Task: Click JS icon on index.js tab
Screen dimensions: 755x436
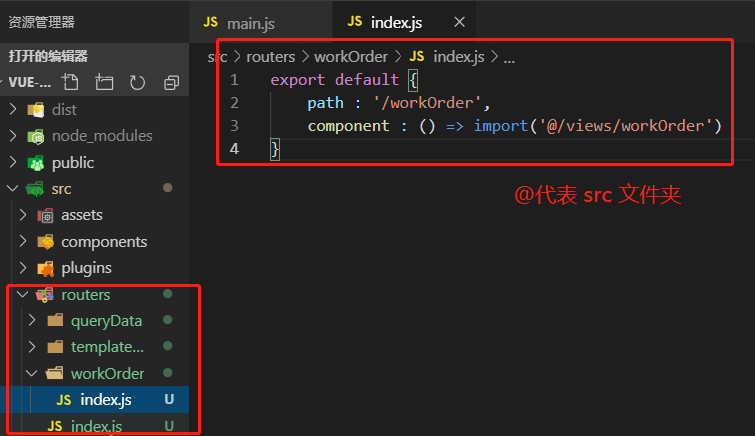Action: [x=355, y=21]
